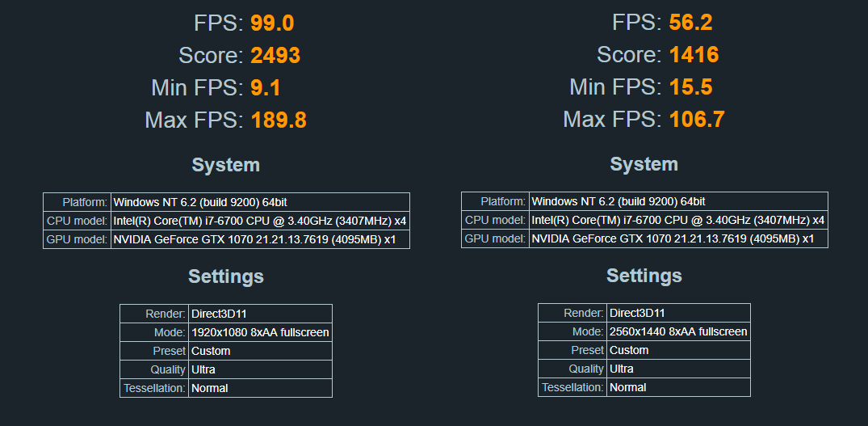
Task: Select the Min FPS value 9.1
Action: coord(266,87)
